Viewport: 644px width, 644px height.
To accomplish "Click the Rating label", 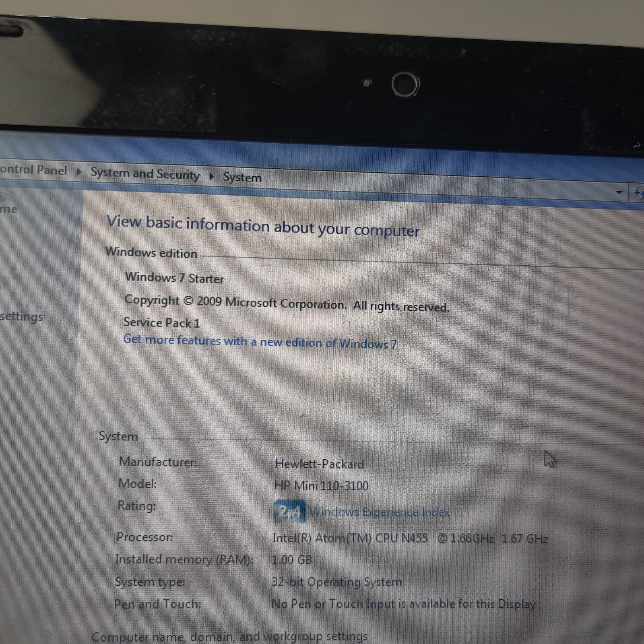I will tap(136, 506).
